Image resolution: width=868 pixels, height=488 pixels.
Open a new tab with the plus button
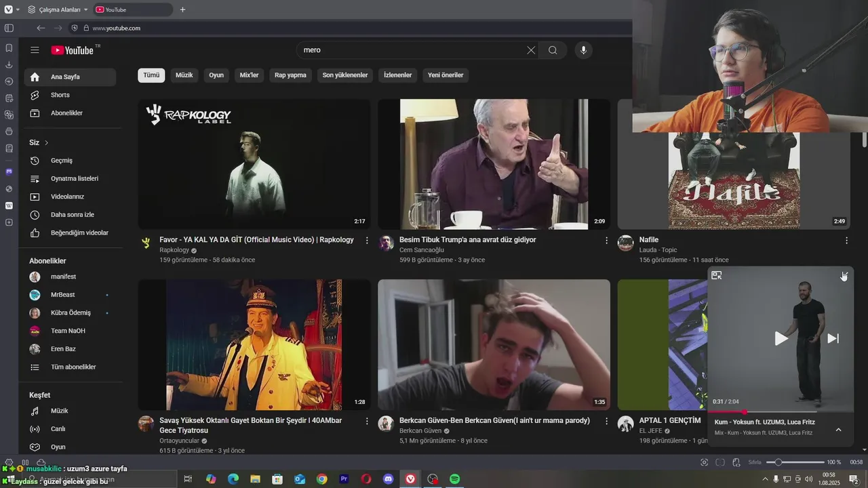(x=182, y=9)
